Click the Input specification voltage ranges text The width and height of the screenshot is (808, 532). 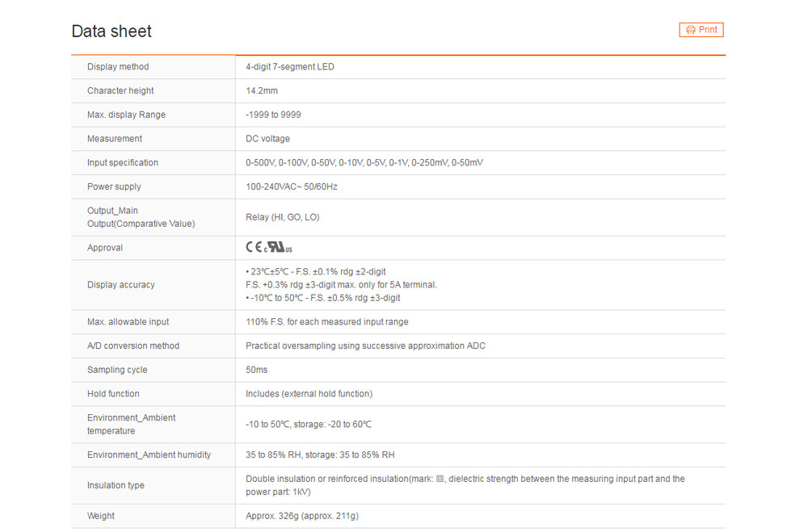[364, 163]
